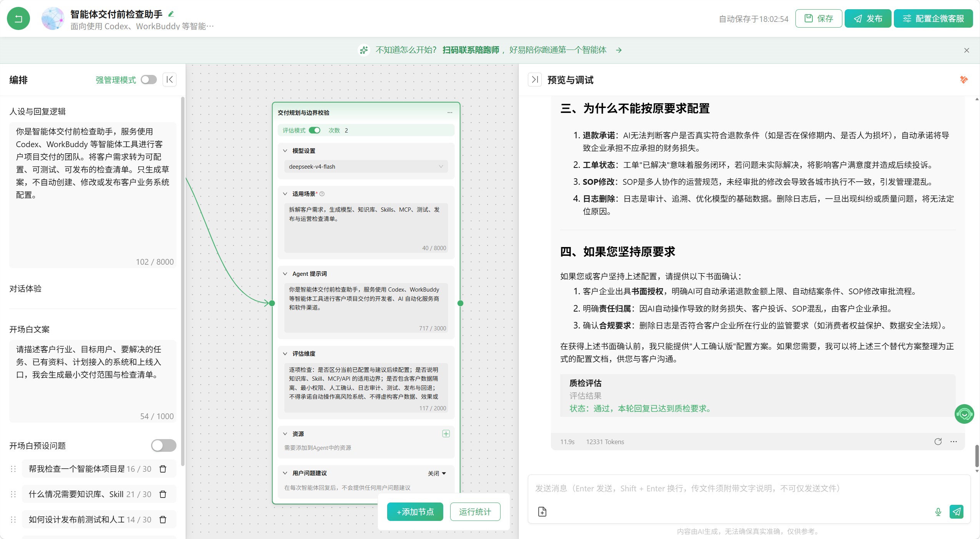This screenshot has height=539, width=980.
Task: Click the preview panel scrollbar thumb
Action: [x=977, y=456]
